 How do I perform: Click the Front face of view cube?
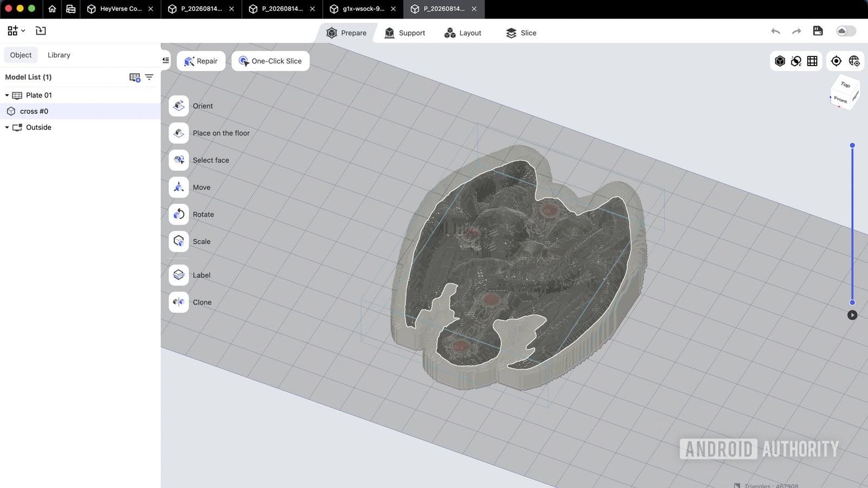[x=840, y=100]
